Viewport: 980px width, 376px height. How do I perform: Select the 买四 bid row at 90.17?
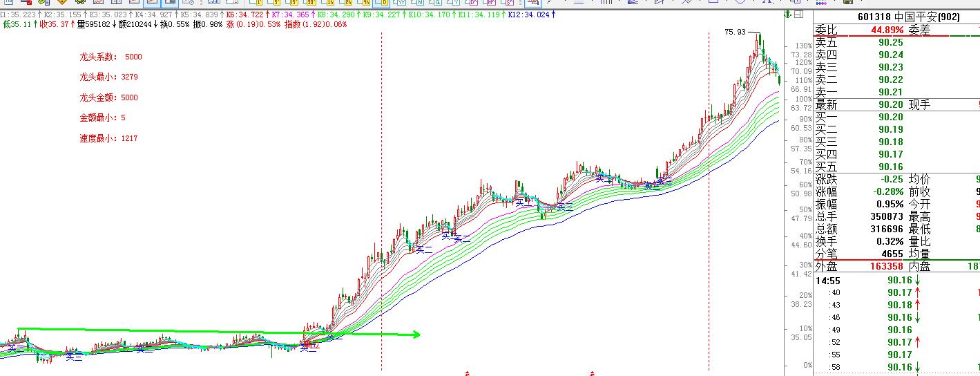coord(896,154)
